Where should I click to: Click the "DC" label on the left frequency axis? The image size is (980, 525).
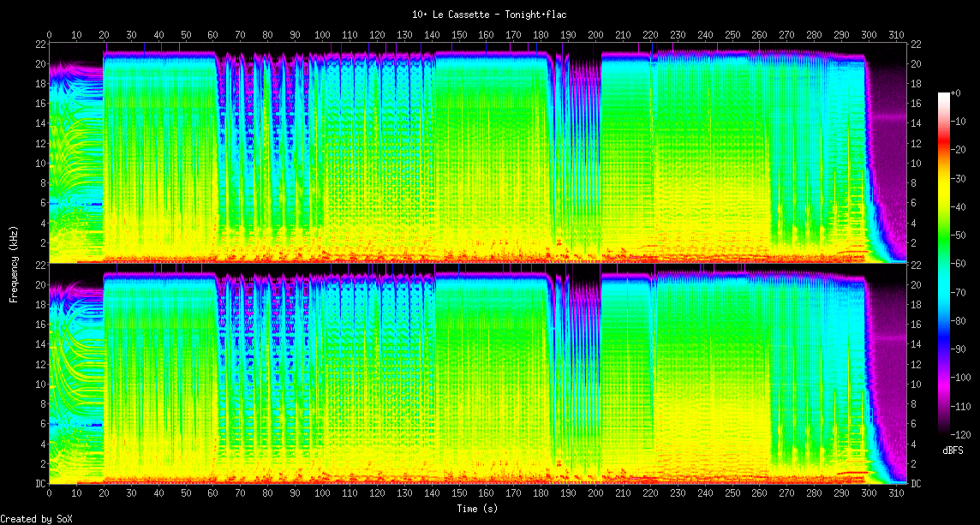40,484
